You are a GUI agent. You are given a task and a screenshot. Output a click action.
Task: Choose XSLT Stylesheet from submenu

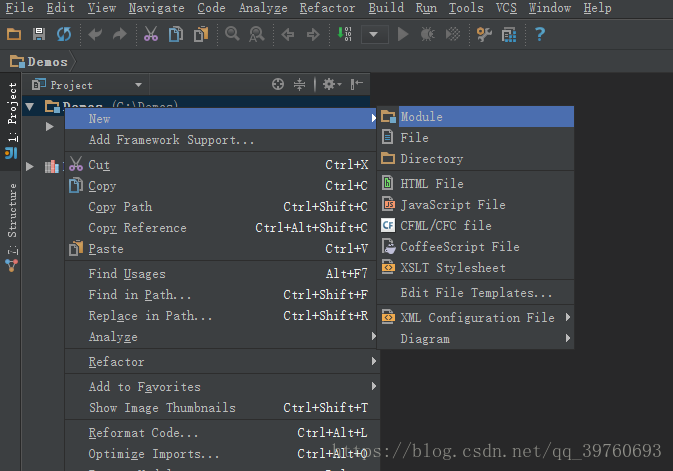click(475, 268)
